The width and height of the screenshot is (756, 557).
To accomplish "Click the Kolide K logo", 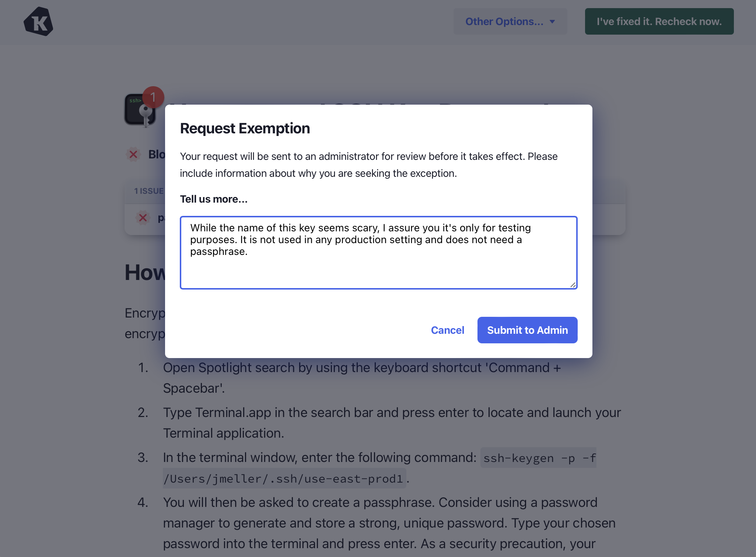I will click(38, 21).
